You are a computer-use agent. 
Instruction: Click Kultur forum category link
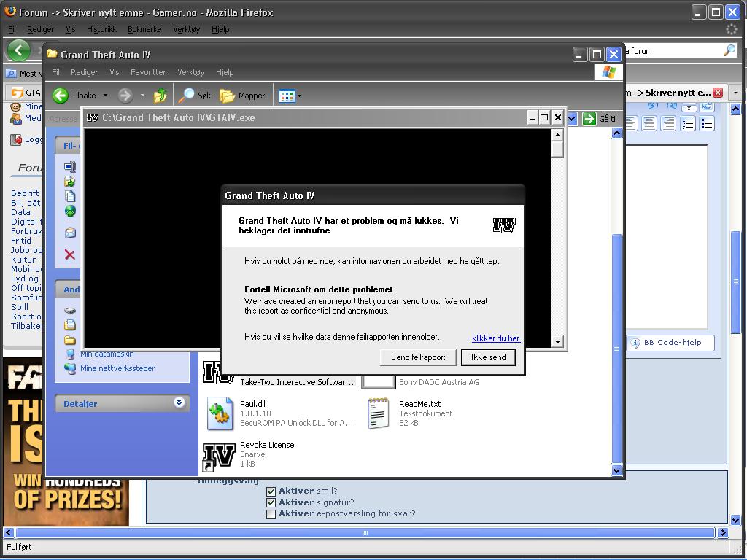(x=23, y=260)
